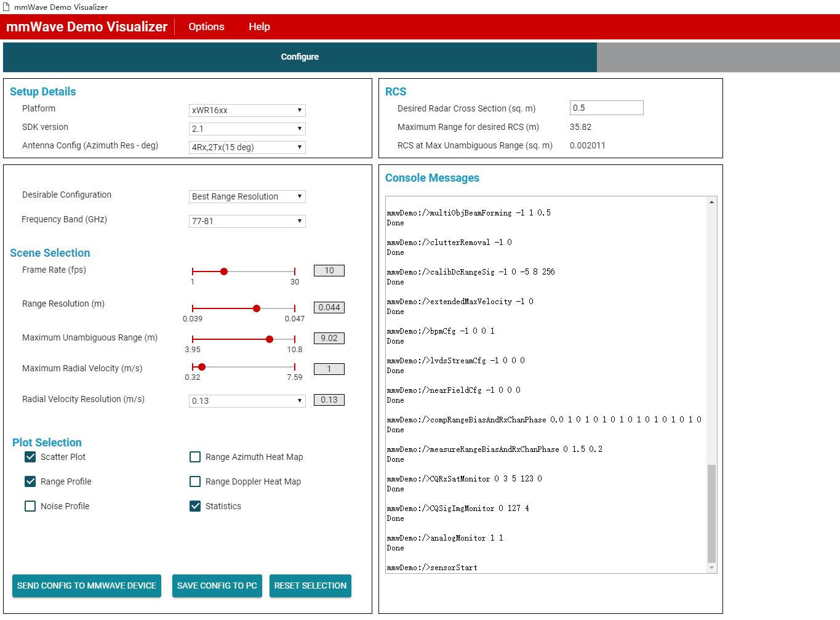The width and height of the screenshot is (840, 620).
Task: Click the Maximum Radial Velocity value box
Action: [x=329, y=369]
